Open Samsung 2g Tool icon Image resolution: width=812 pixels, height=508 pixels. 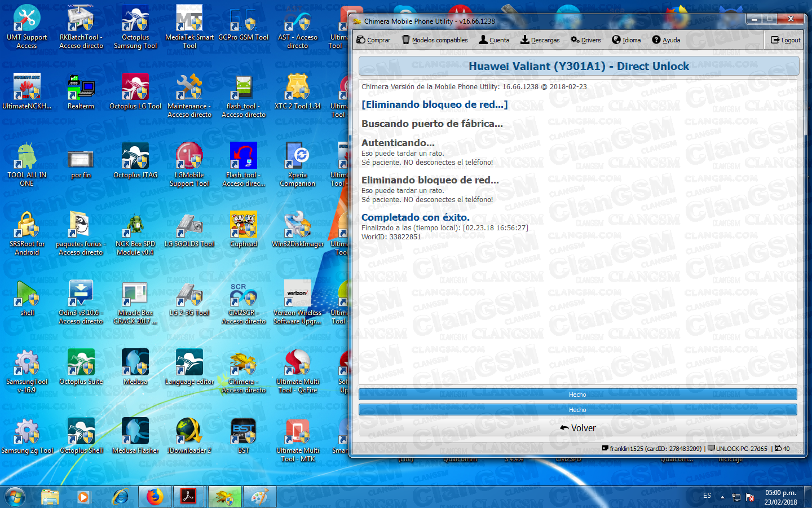point(27,436)
